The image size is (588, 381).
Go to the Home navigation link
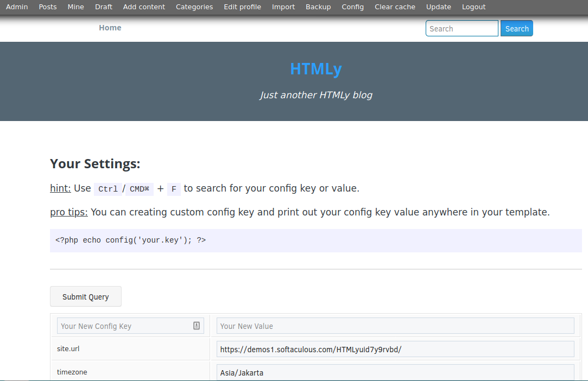110,28
